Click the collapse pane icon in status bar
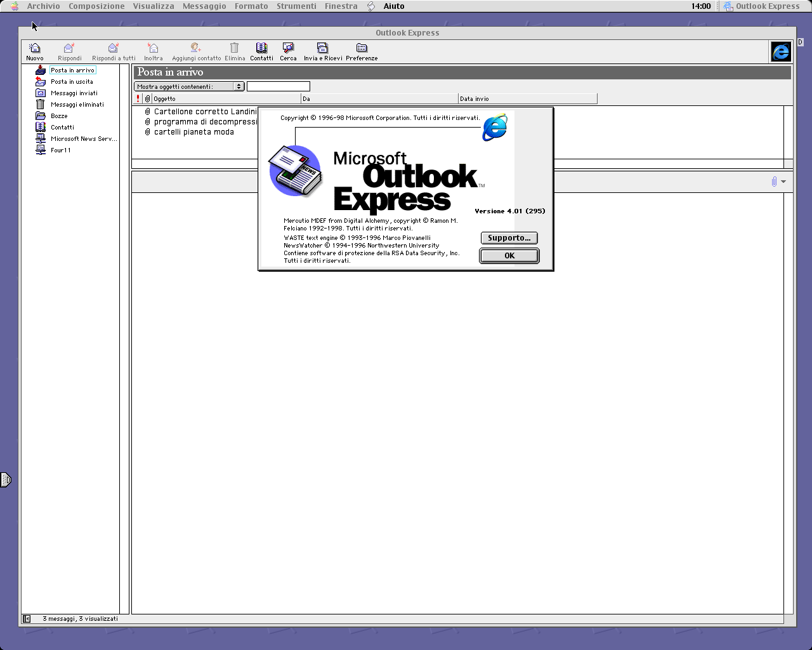The height and width of the screenshot is (650, 812). [x=27, y=619]
